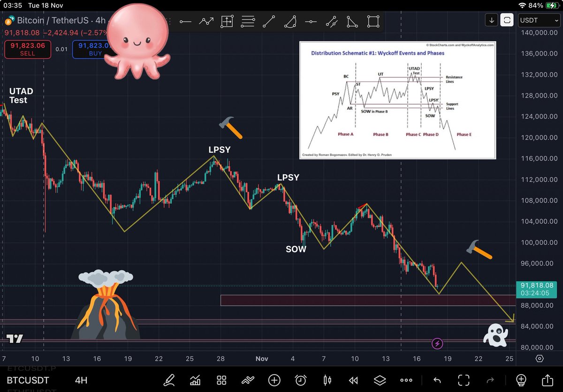
Task: Select the volcano sticker
Action: pyautogui.click(x=106, y=304)
